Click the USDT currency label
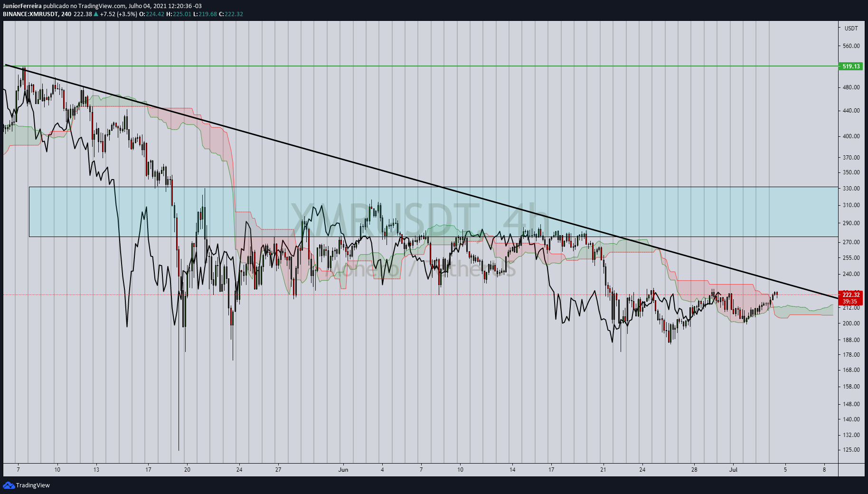The image size is (868, 494). coord(851,28)
